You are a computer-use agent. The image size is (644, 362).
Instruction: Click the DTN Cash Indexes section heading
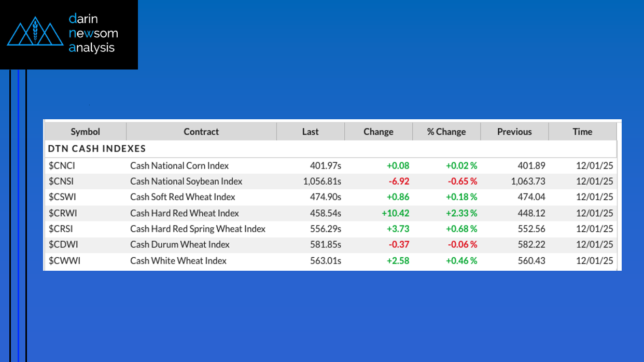(x=97, y=148)
